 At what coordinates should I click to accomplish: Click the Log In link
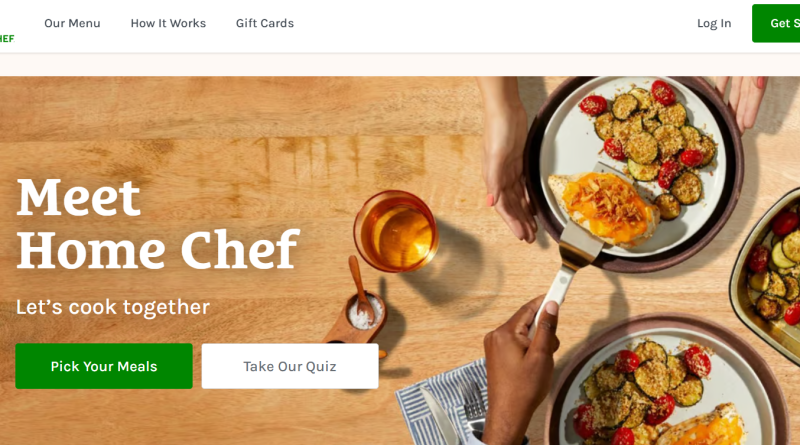(x=714, y=23)
